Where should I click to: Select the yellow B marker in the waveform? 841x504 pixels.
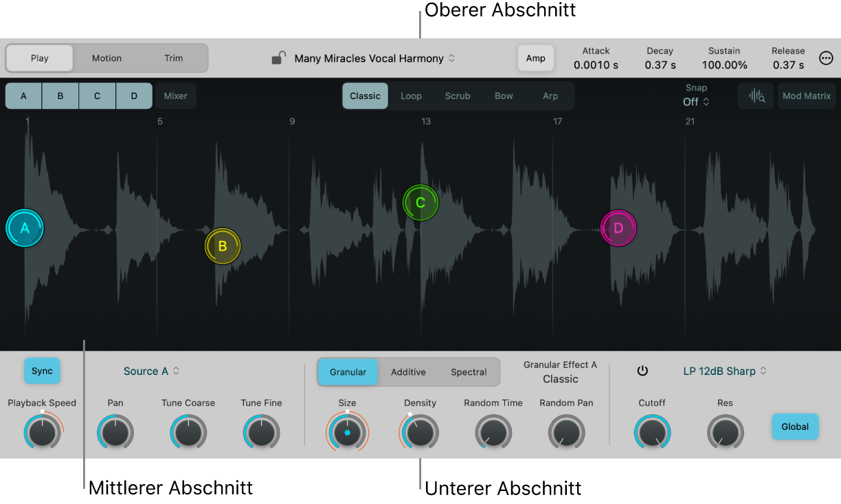click(x=223, y=246)
